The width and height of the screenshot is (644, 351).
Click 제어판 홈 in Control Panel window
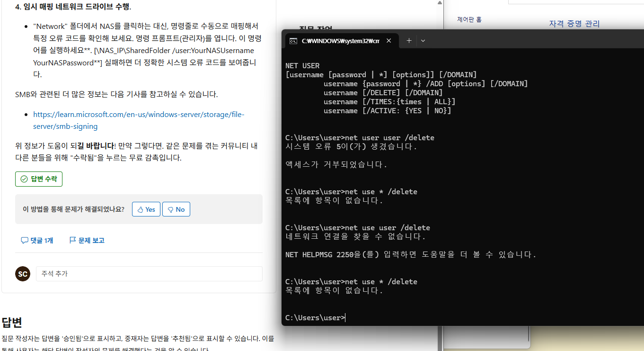click(469, 19)
